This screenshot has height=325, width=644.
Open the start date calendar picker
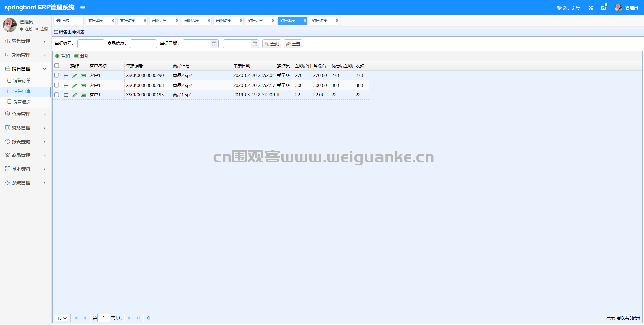point(214,44)
